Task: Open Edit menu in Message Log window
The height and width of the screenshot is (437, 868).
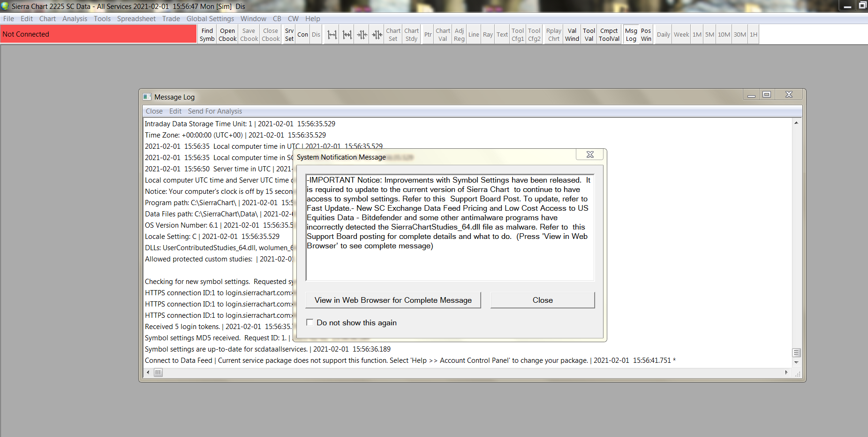Action: pos(175,111)
